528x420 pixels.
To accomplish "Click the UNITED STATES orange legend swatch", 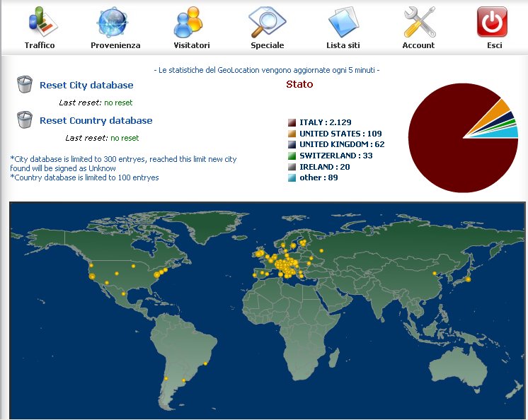I will click(292, 134).
